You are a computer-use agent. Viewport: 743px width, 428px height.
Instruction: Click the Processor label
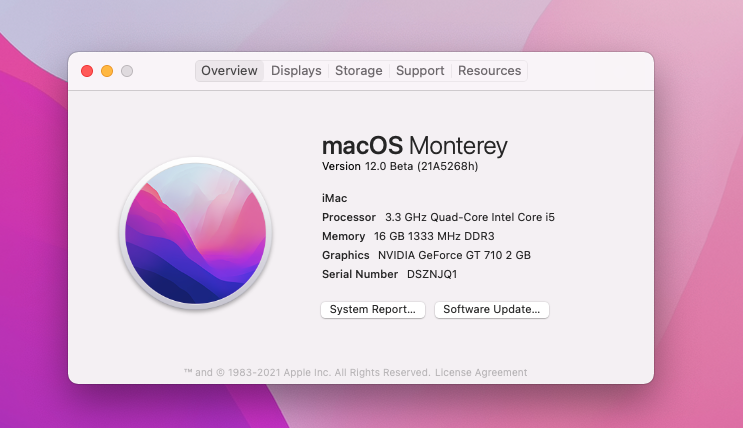pos(349,217)
